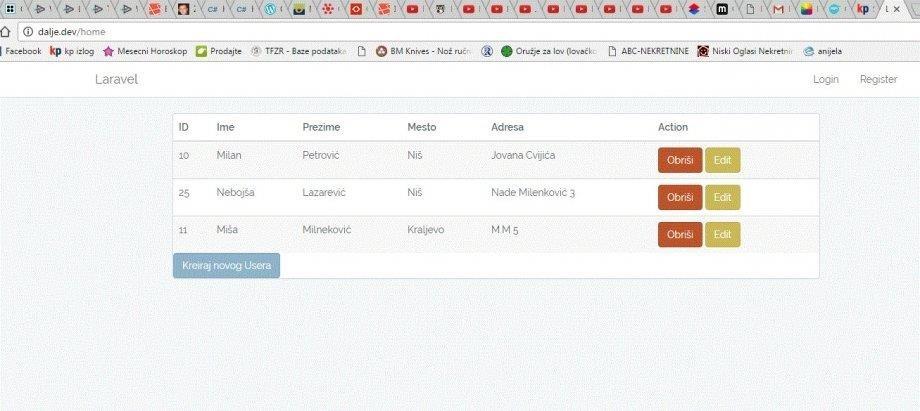Viewport: 920px width, 411px height.
Task: View site information icon beside dalje.dev
Action: (x=28, y=32)
